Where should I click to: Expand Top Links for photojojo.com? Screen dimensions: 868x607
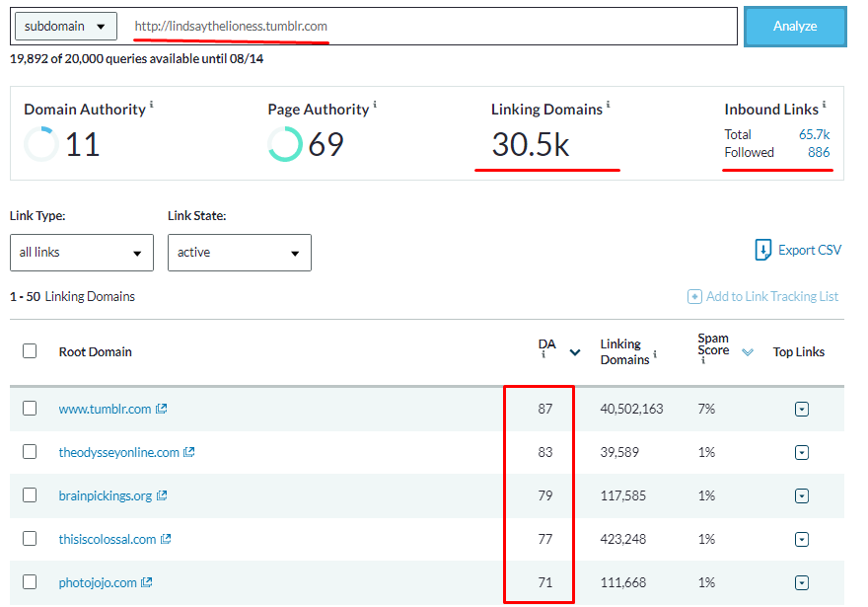click(802, 582)
